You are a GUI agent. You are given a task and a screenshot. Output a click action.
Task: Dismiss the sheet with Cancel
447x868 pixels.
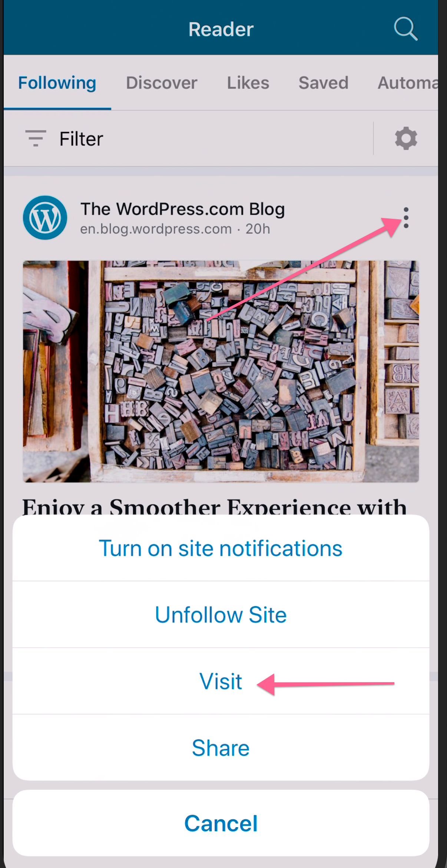[221, 823]
